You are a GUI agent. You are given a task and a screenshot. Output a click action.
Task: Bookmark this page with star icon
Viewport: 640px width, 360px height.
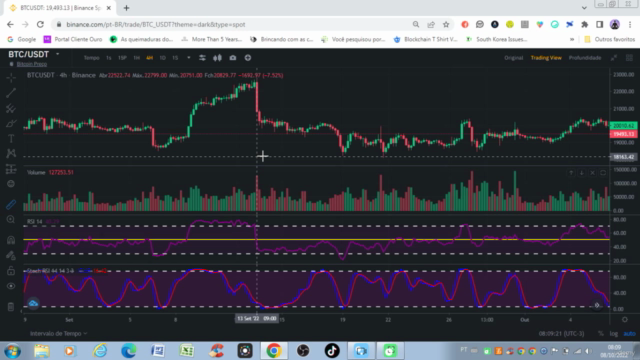(446, 24)
